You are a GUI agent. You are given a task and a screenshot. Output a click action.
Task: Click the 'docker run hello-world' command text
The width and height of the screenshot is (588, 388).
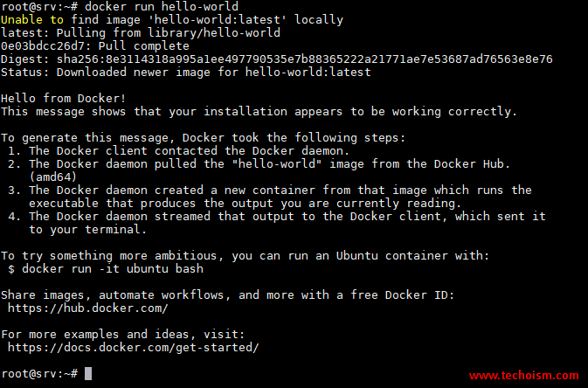point(162,6)
